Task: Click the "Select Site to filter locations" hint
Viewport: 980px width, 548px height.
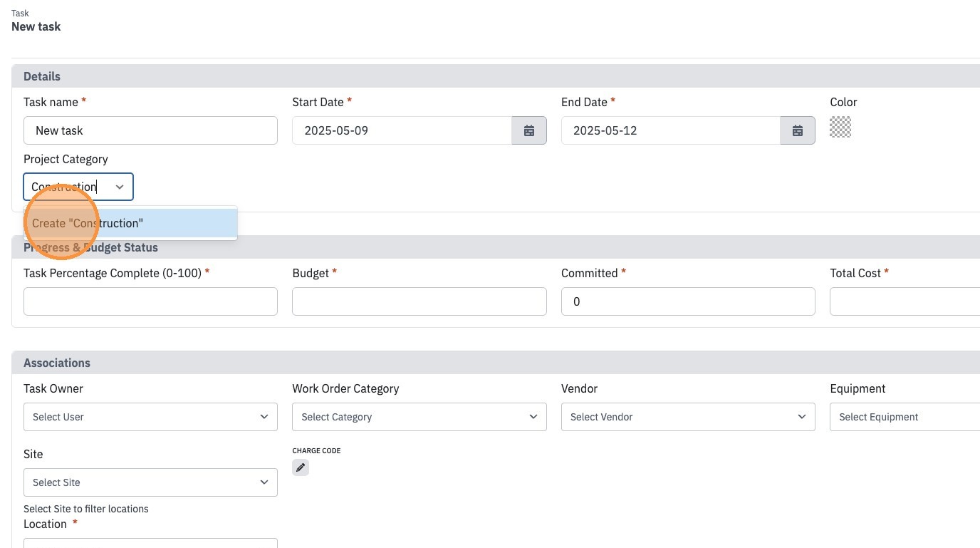Action: 86,509
